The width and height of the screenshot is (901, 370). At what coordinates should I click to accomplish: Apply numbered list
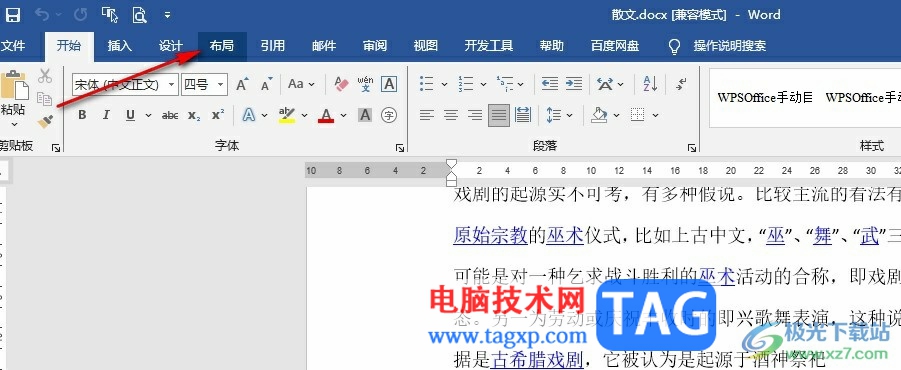(x=466, y=84)
